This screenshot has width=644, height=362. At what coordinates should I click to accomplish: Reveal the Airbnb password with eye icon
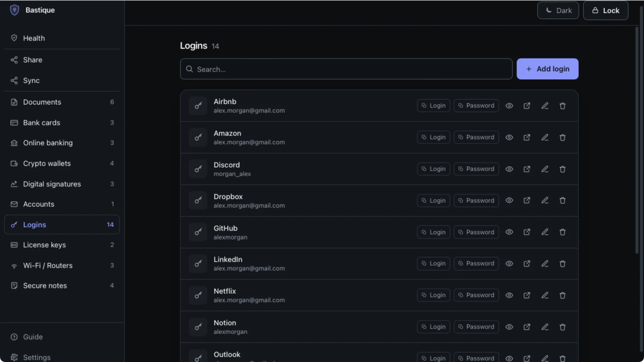509,106
